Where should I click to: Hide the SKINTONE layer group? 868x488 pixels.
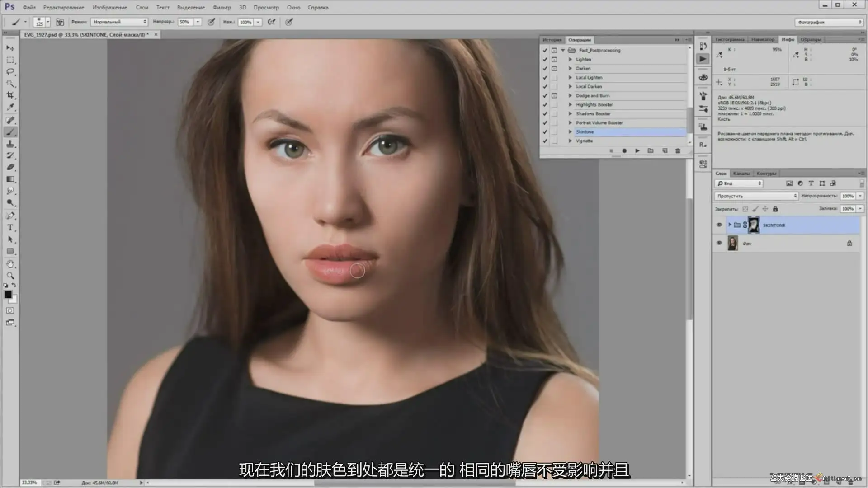(719, 225)
